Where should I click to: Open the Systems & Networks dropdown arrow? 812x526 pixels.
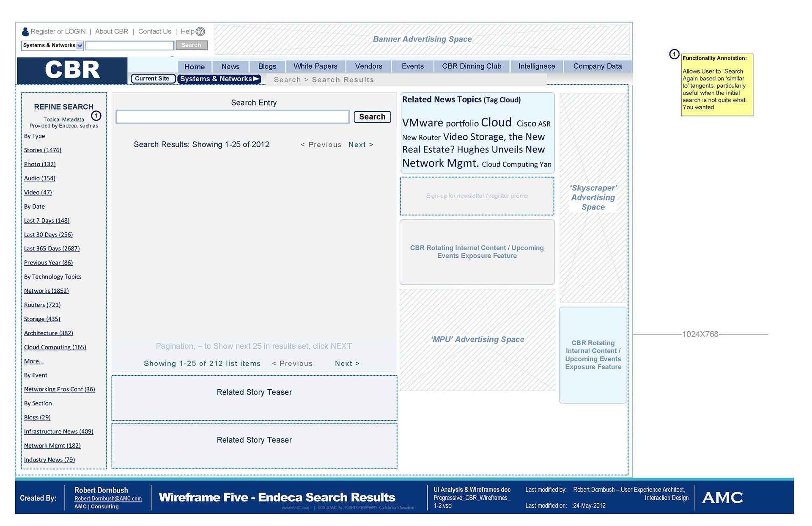[80, 45]
